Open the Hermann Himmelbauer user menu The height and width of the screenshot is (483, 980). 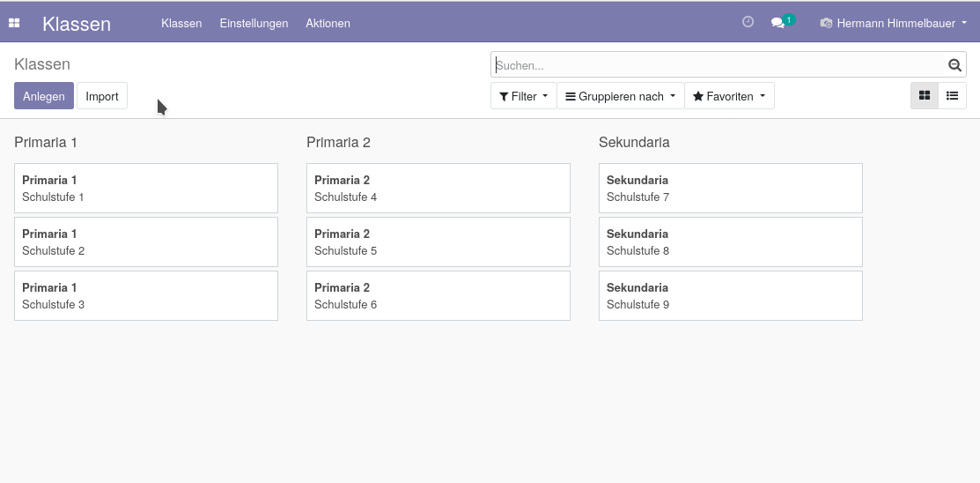click(894, 23)
